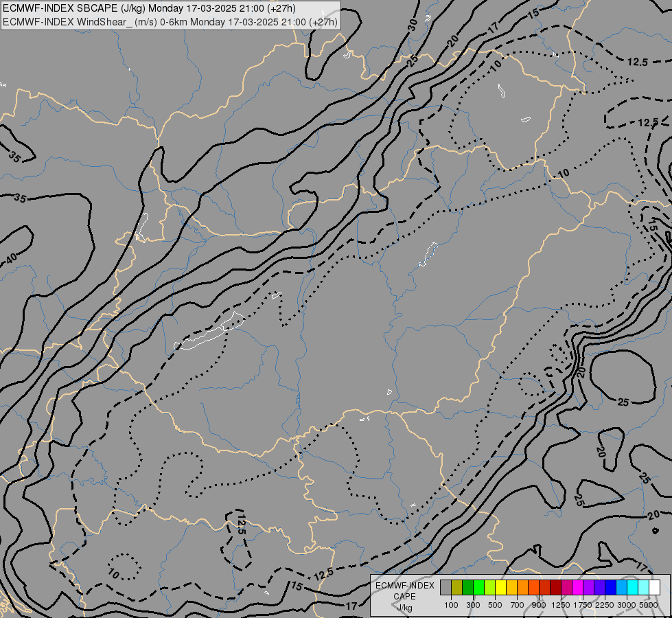Pick the red-orange swatch left of 900 tick
This screenshot has width=672, height=618.
[533, 587]
